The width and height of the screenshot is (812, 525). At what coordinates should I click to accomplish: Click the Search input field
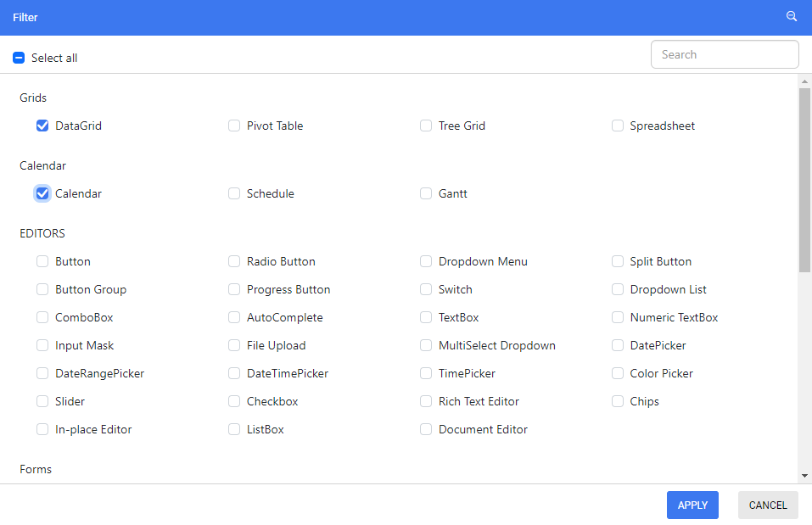tap(725, 54)
